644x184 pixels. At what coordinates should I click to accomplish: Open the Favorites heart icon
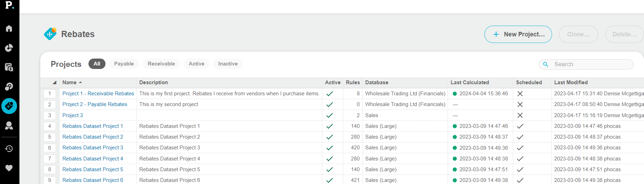click(9, 168)
